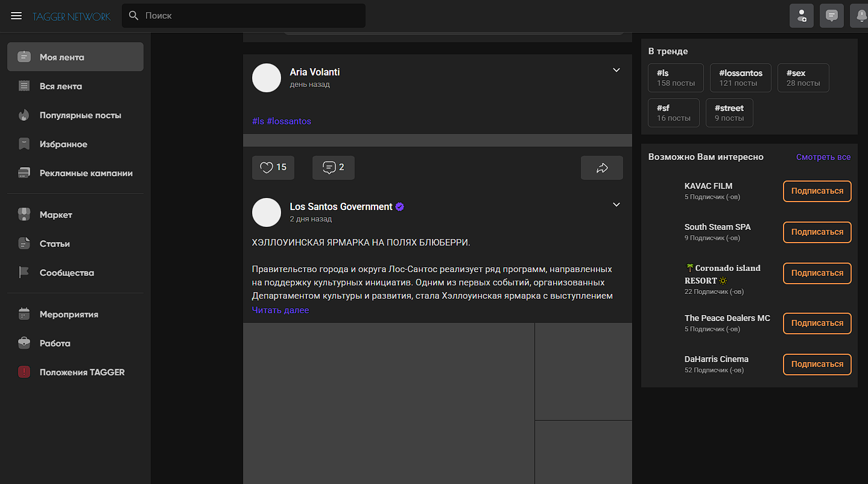The image size is (868, 484).
Task: Click the add friend icon in header
Action: [x=802, y=16]
